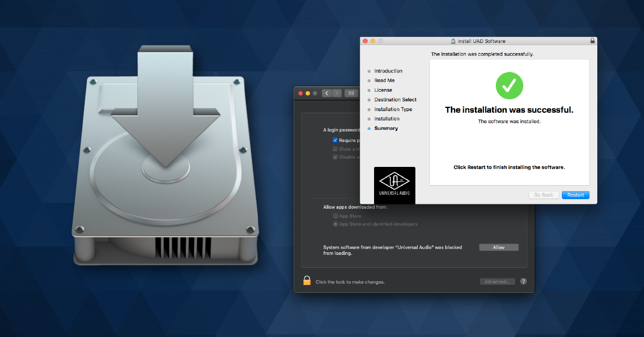
Task: Select the Installation Type step
Action: (x=393, y=109)
